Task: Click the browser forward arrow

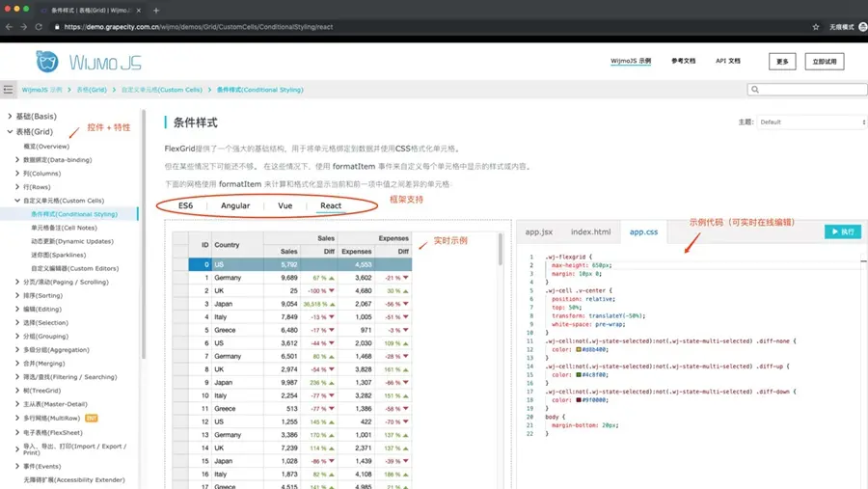Action: point(24,27)
